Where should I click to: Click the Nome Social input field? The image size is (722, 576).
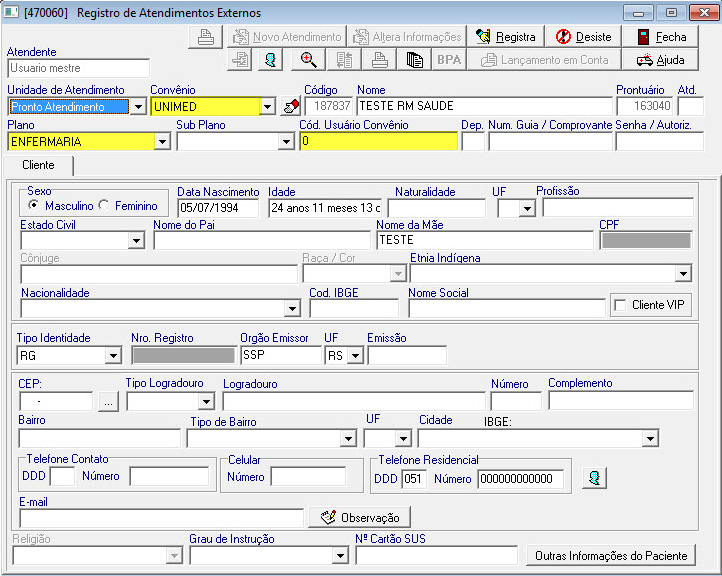coord(507,308)
